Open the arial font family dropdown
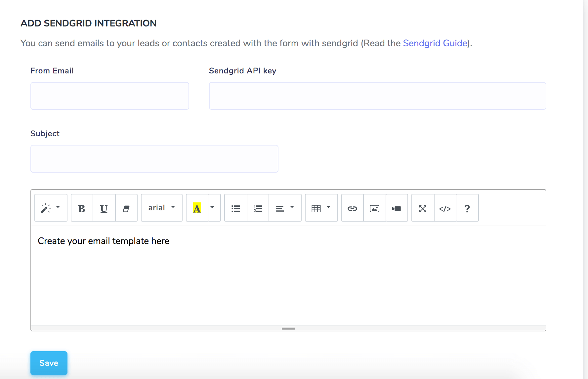The height and width of the screenshot is (379, 588). 162,208
